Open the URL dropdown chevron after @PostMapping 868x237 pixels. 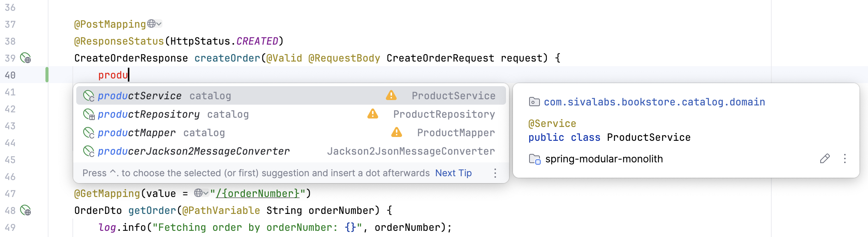tap(159, 24)
